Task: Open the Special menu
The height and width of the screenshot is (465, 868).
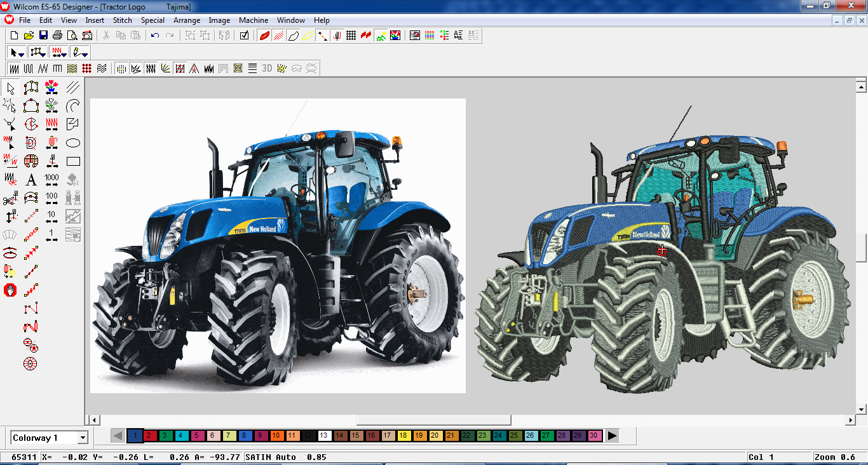Action: pos(153,20)
